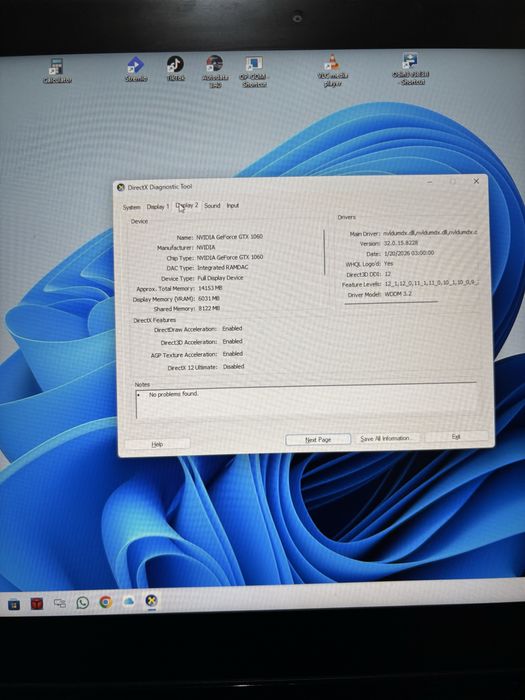
Task: Click the driver Date value '1/20/2026 03:00:00'
Action: point(409,254)
